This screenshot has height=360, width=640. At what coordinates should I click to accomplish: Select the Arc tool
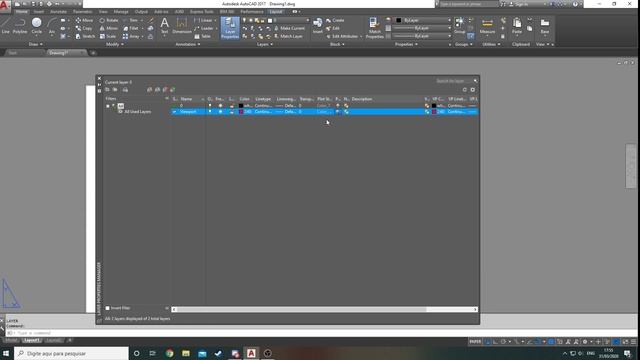pyautogui.click(x=51, y=26)
